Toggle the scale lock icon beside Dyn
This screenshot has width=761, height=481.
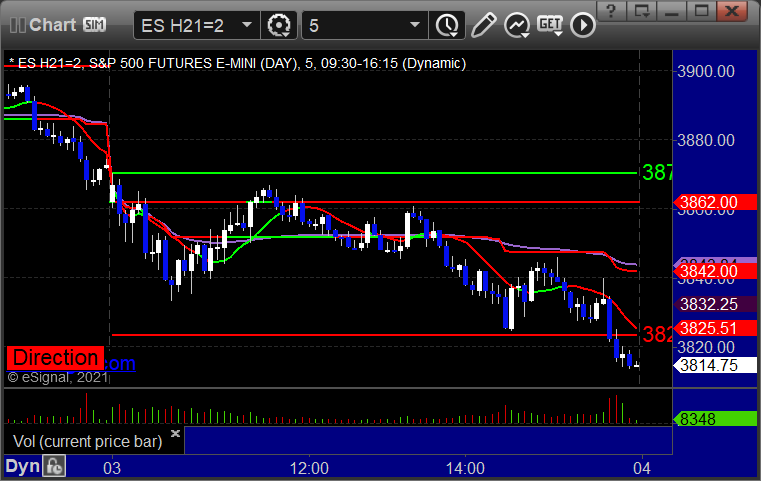point(54,467)
